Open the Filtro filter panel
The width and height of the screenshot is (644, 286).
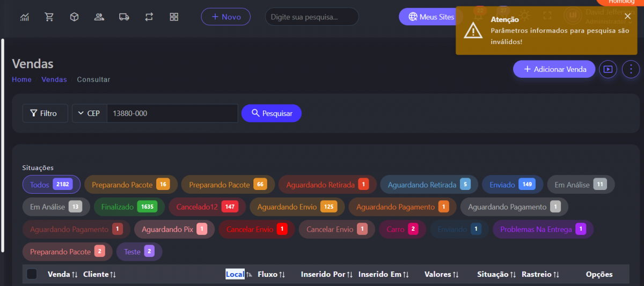tap(45, 113)
